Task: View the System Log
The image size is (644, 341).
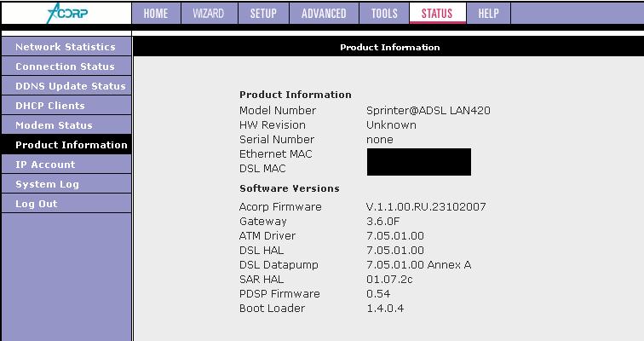Action: click(x=47, y=184)
